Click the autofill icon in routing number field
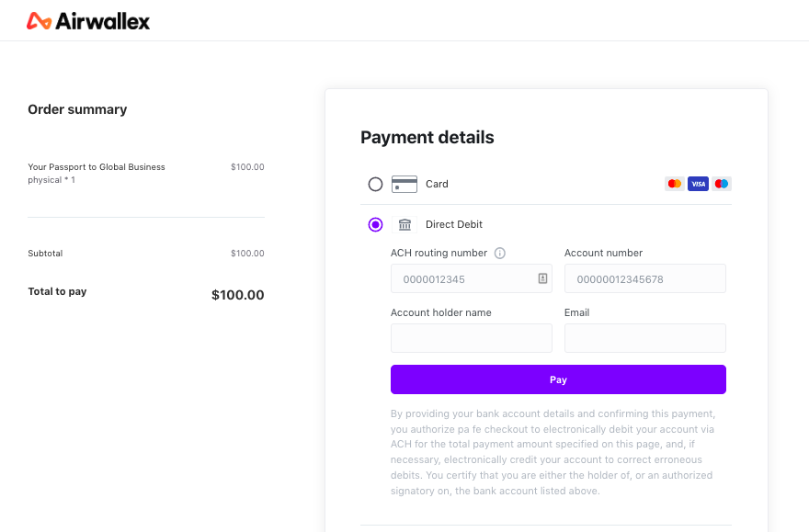This screenshot has width=809, height=532. pos(542,278)
